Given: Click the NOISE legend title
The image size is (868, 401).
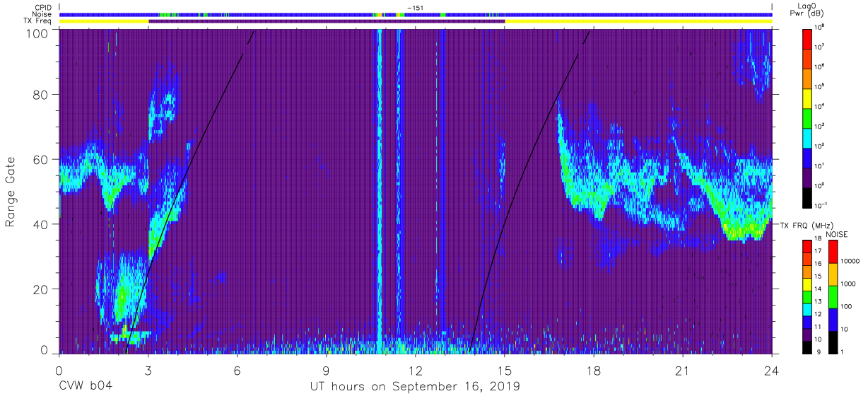Looking at the screenshot, I should [x=838, y=234].
